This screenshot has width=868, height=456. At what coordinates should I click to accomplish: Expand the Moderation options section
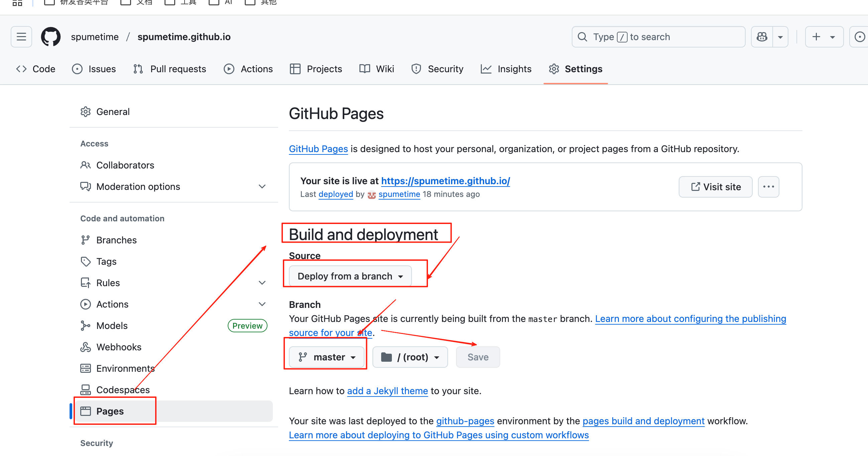coord(262,186)
